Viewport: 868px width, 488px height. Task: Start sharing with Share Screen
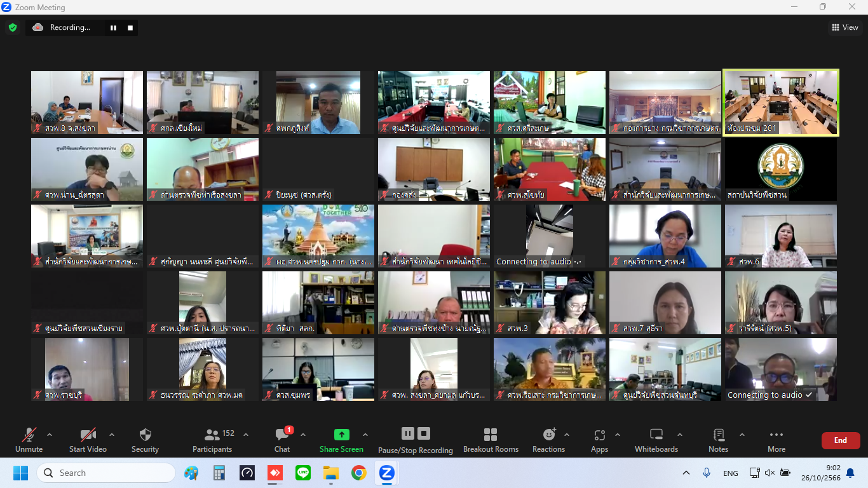[341, 435]
